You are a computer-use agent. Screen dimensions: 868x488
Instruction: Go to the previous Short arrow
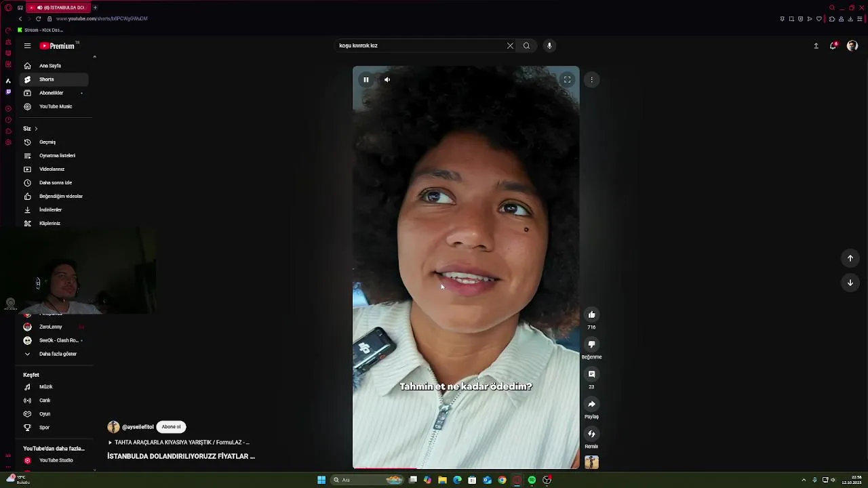tap(850, 258)
